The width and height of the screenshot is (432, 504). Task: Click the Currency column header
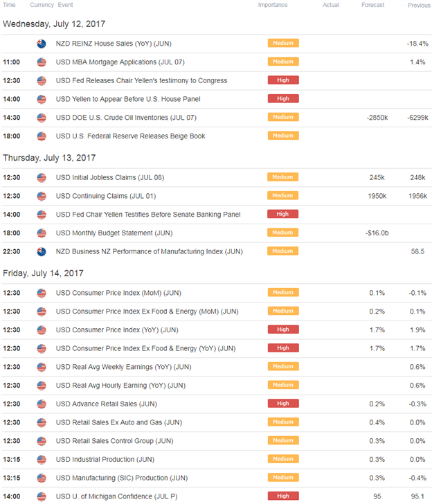click(x=42, y=5)
